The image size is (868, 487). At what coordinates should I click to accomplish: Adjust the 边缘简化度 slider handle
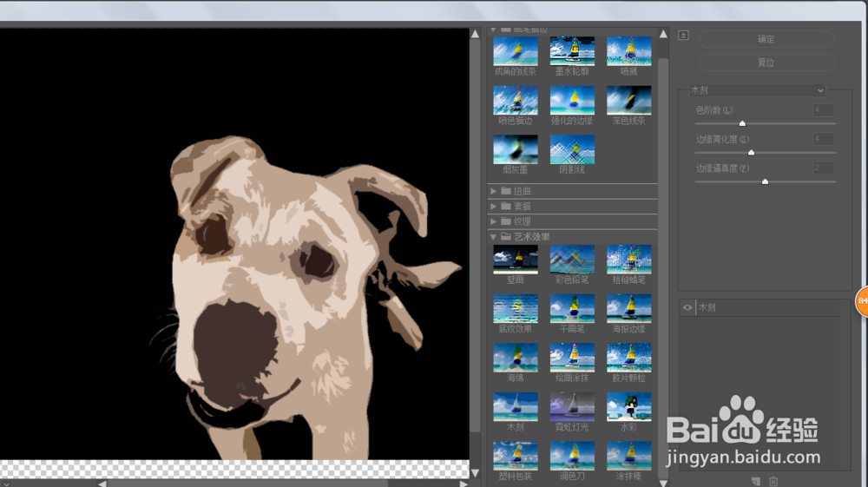click(x=751, y=152)
